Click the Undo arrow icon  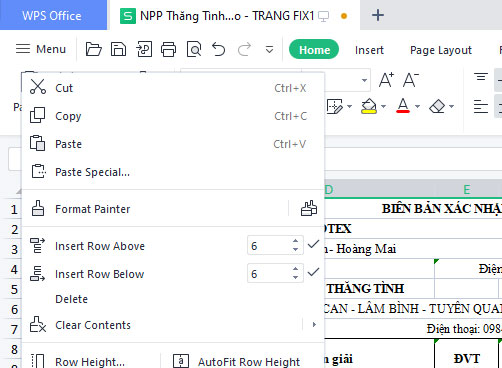tap(219, 49)
